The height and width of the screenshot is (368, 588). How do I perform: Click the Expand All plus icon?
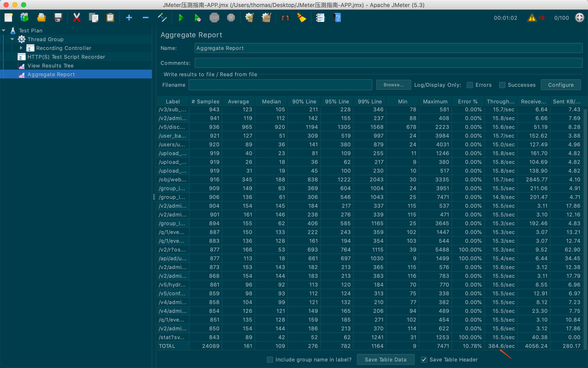click(x=129, y=18)
